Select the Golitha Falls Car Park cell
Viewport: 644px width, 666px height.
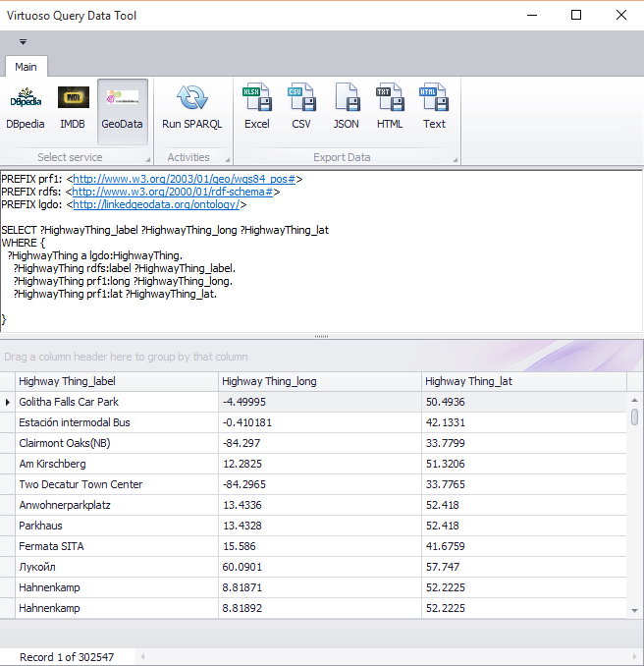117,402
